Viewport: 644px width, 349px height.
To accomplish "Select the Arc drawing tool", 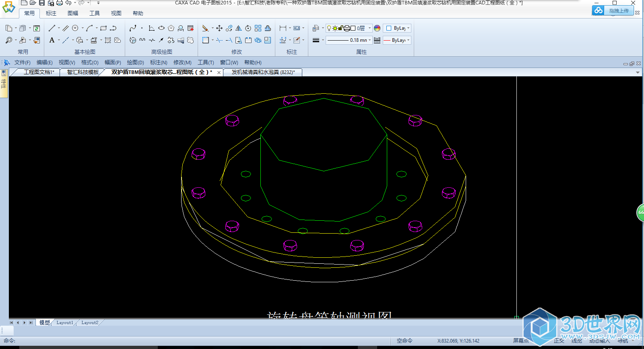I will [x=89, y=28].
